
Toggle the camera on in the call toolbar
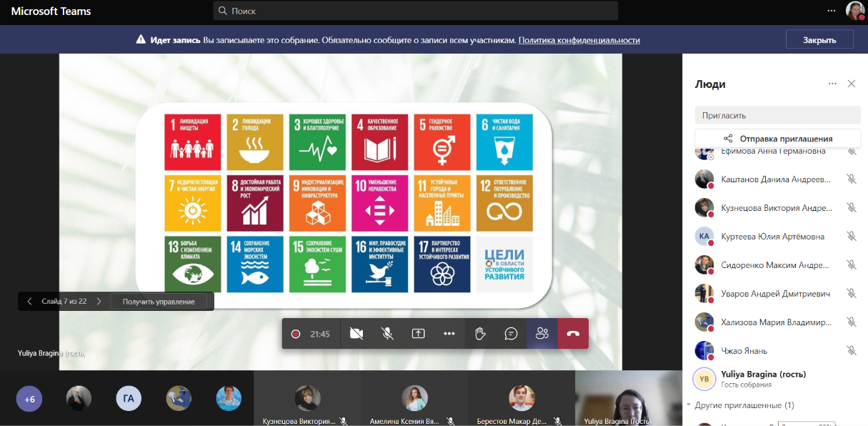coord(356,334)
